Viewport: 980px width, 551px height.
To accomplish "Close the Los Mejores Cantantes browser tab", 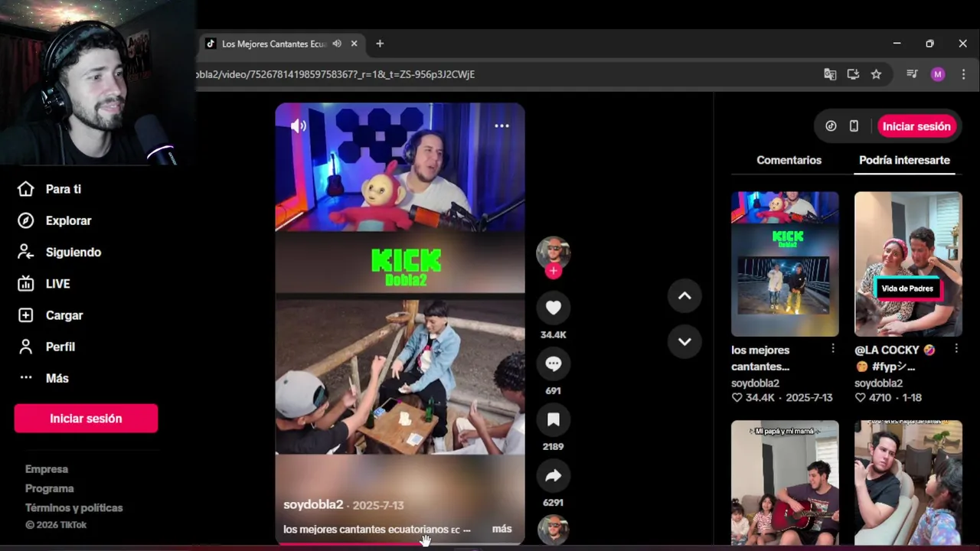I will coord(354,44).
